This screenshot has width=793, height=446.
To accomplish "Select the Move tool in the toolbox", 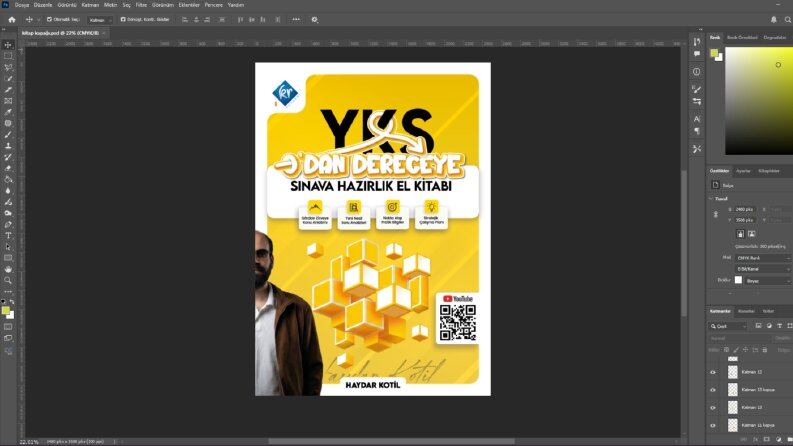I will tap(8, 45).
